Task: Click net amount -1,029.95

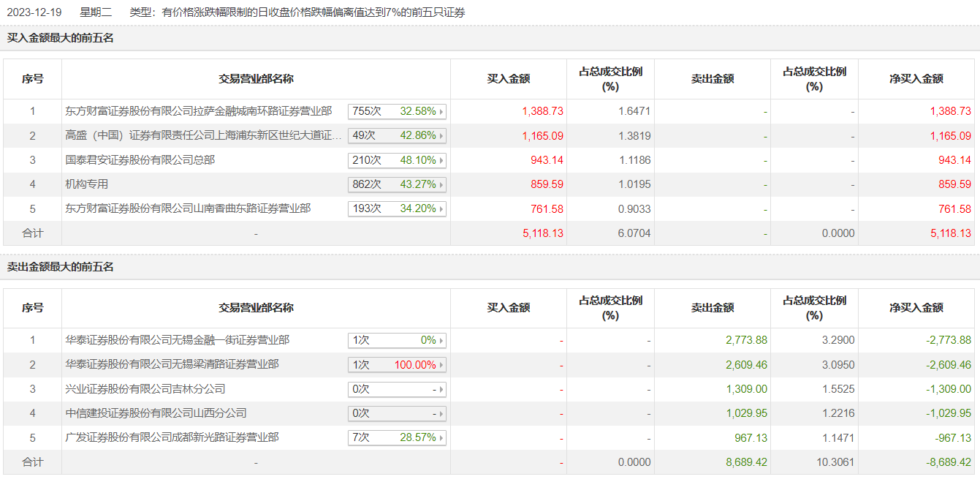Action: point(949,413)
